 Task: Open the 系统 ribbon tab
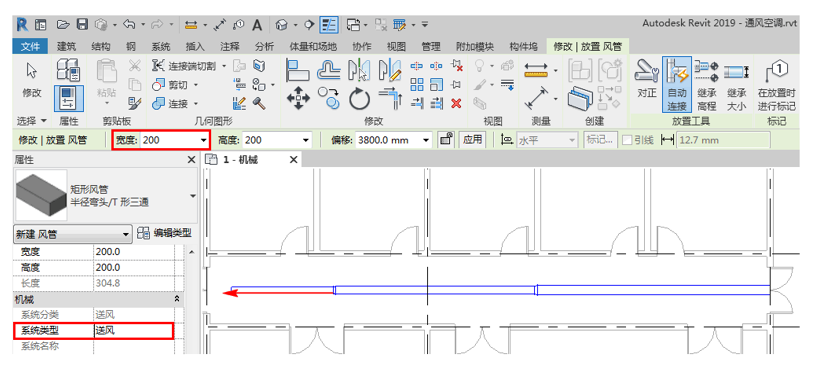(x=161, y=46)
